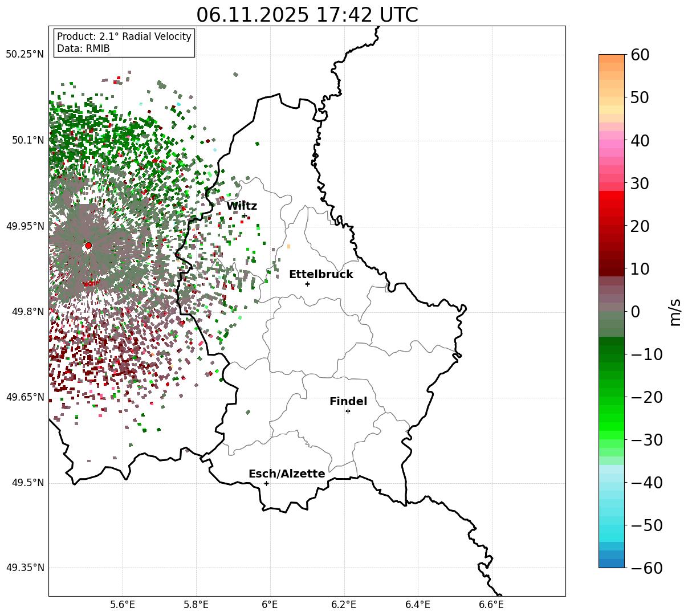The width and height of the screenshot is (688, 616).
Task: Click the title 06.11.2025 17:42 UTC
Action: tap(307, 15)
